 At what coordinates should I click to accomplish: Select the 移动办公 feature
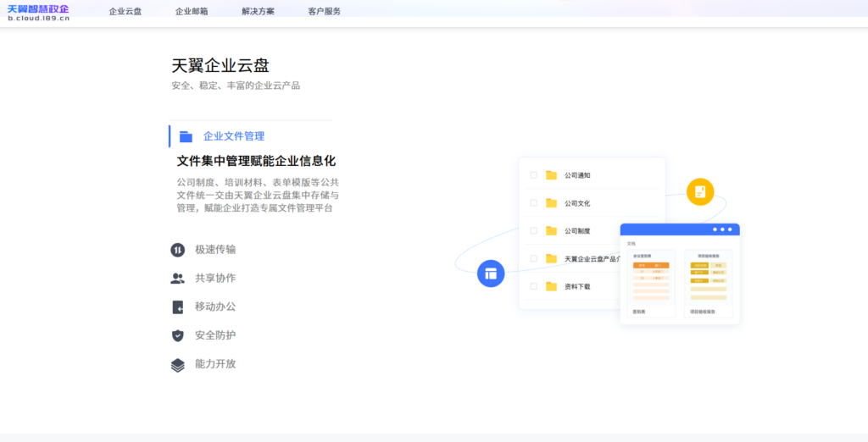pyautogui.click(x=215, y=307)
